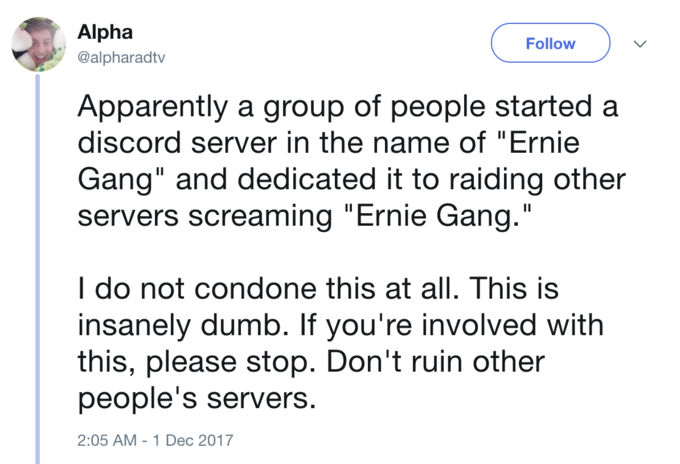Click the year 2017 in the timestamp
680x464 pixels.
pyautogui.click(x=216, y=440)
